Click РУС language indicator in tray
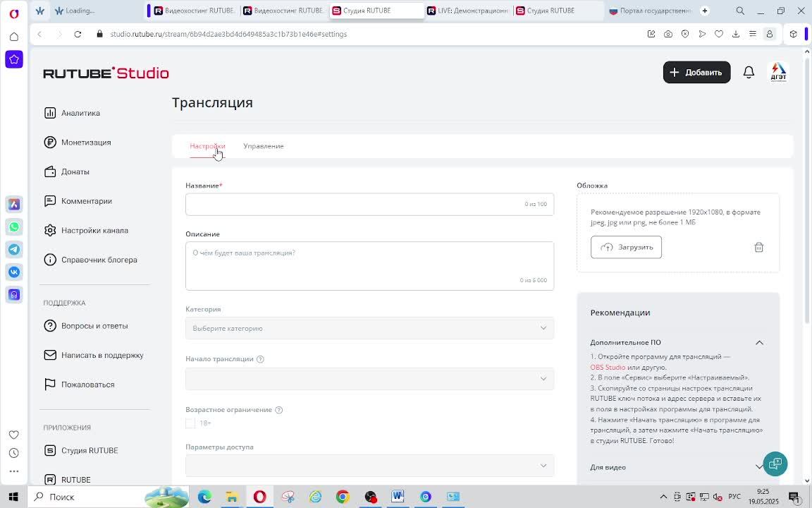Image resolution: width=812 pixels, height=508 pixels. pos(734,497)
